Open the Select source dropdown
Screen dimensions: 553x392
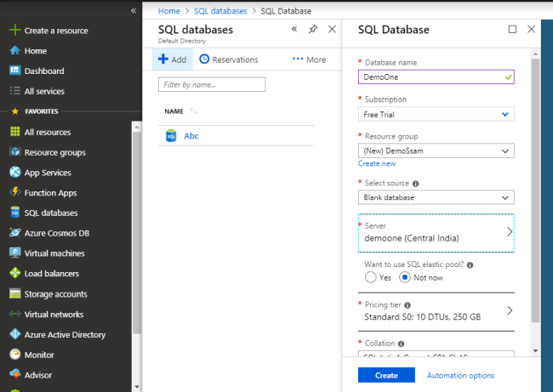(436, 197)
